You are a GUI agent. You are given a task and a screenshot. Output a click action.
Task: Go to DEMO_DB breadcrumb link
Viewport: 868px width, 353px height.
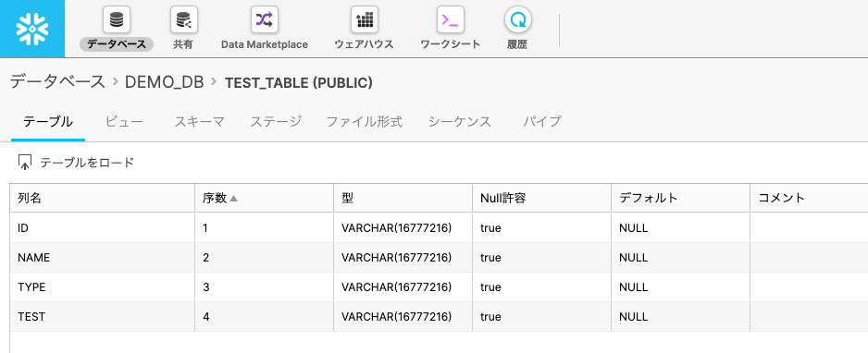[x=165, y=82]
